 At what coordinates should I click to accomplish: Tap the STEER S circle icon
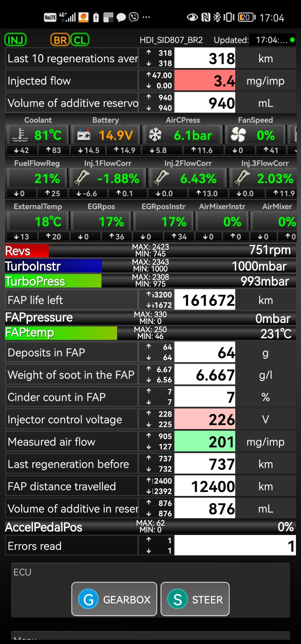178,599
